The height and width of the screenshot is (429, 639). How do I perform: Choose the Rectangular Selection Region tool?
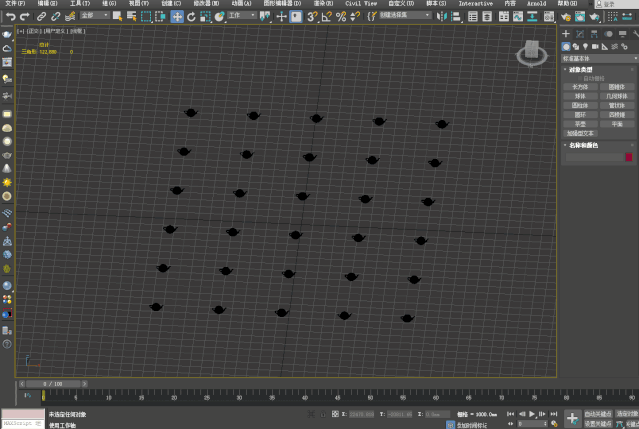coord(146,16)
